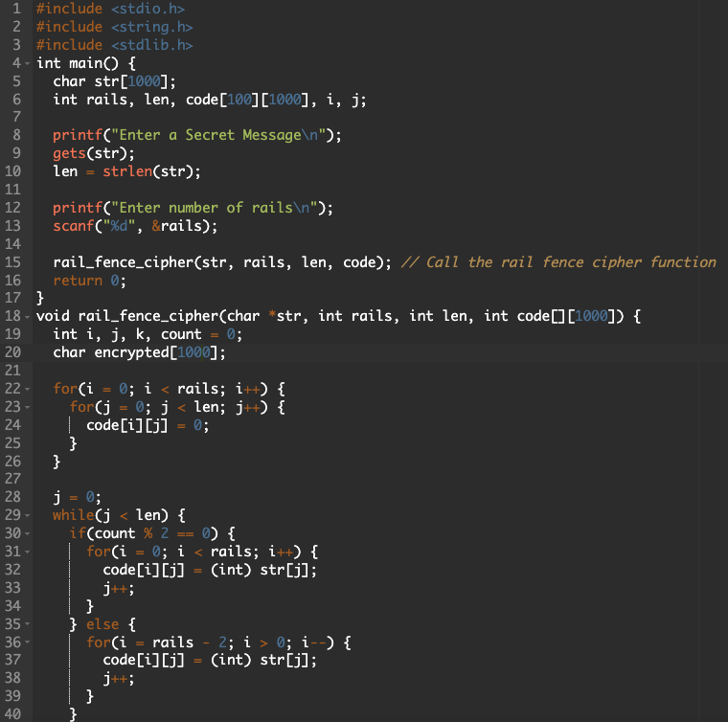Click 'int code[][1000]' parameter on line 18

click(554, 316)
